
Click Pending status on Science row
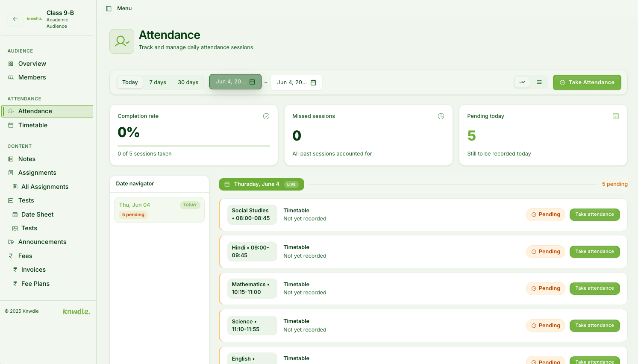[546, 326]
